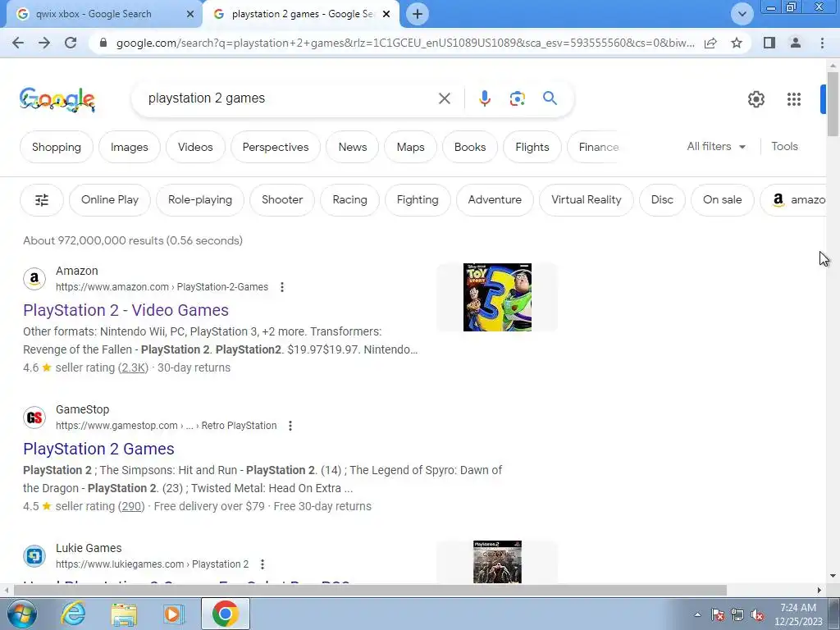Open PlayStation 2 - Video Games link
840x630 pixels.
click(126, 310)
